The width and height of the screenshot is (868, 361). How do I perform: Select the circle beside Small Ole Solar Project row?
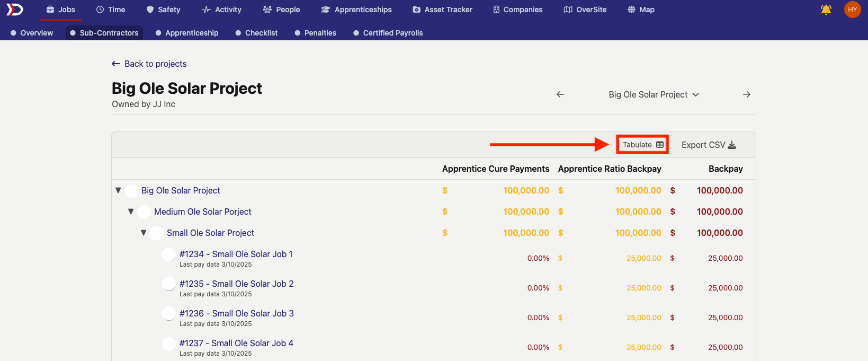157,233
